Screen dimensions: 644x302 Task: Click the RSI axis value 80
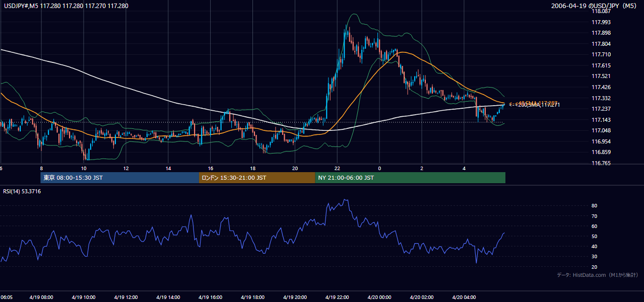[x=595, y=206]
